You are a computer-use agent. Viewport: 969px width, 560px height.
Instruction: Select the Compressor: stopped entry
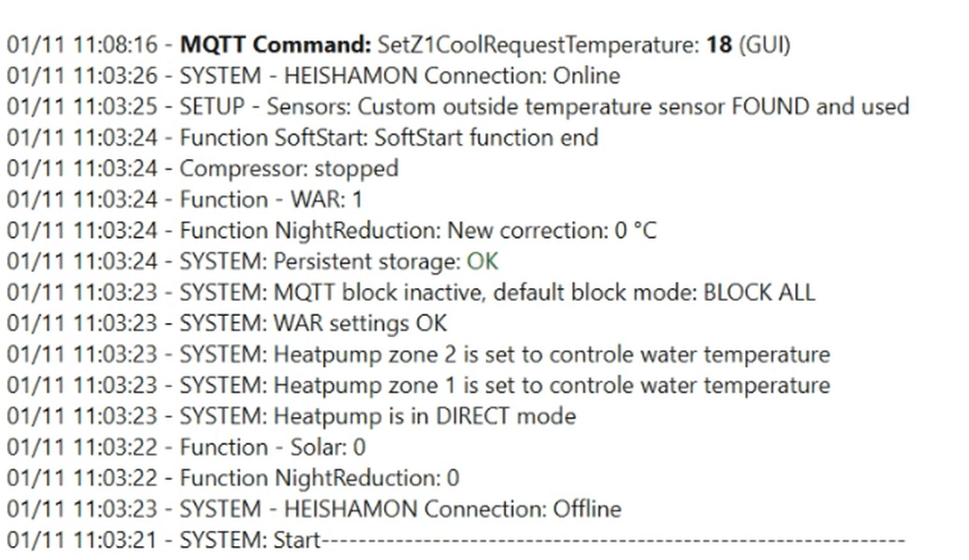[x=203, y=169]
